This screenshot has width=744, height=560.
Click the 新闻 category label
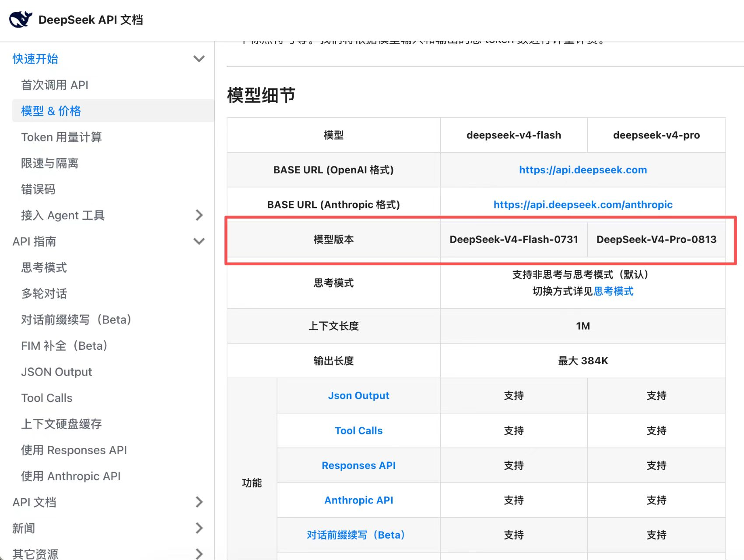coord(24,528)
